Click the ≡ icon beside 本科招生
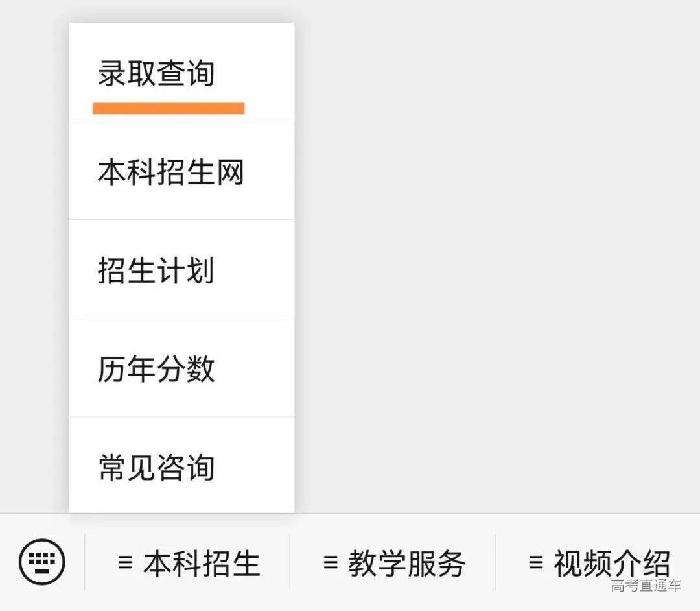This screenshot has width=700, height=611. 124,563
